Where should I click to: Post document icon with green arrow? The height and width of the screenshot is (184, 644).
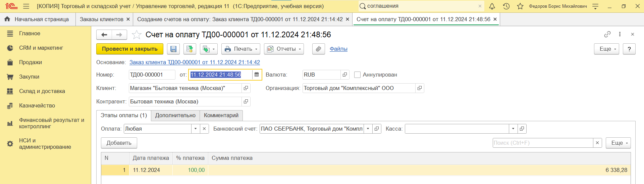point(190,49)
